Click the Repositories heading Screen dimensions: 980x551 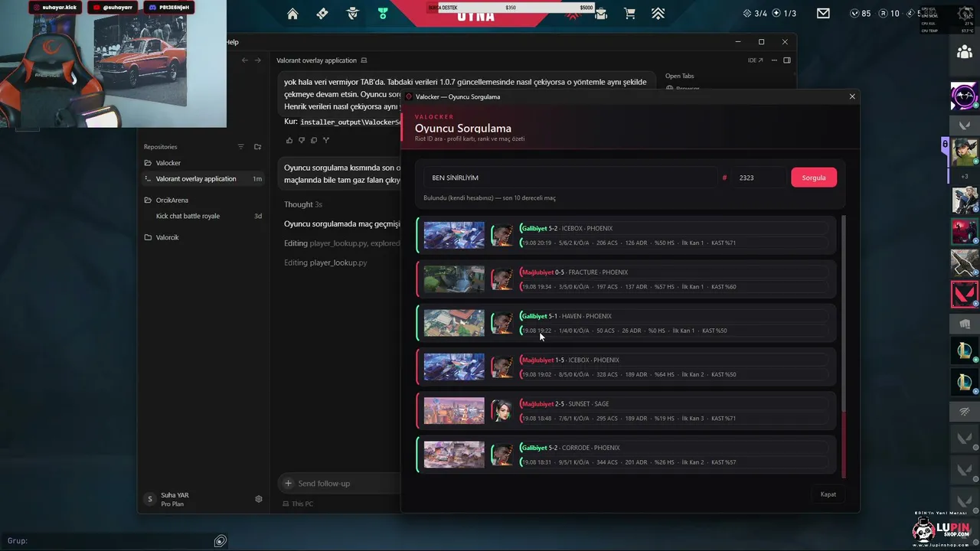pos(160,147)
